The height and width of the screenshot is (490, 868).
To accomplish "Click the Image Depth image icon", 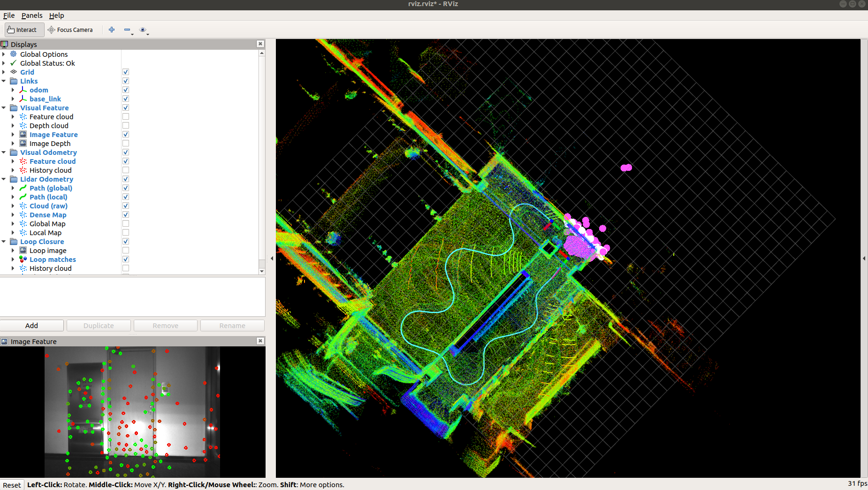I will tap(23, 143).
